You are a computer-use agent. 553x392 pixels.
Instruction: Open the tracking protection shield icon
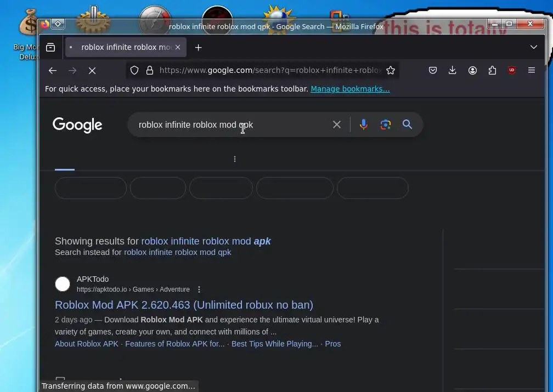(x=134, y=71)
